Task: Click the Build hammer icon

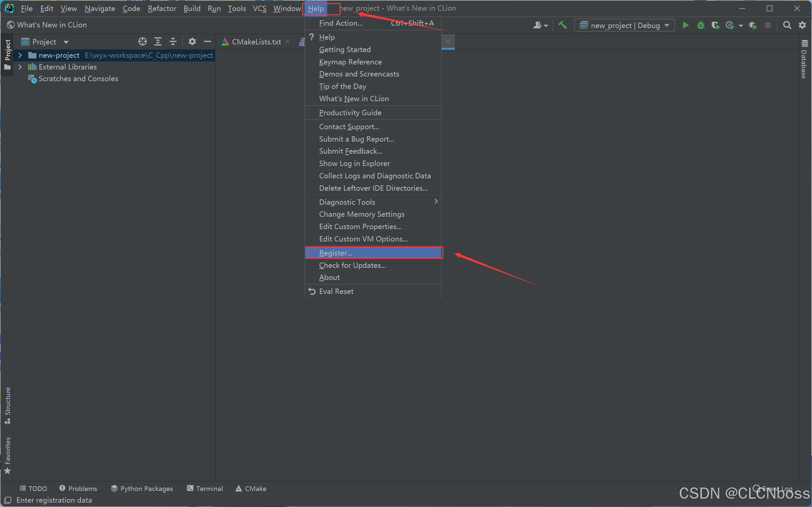Action: (x=562, y=25)
